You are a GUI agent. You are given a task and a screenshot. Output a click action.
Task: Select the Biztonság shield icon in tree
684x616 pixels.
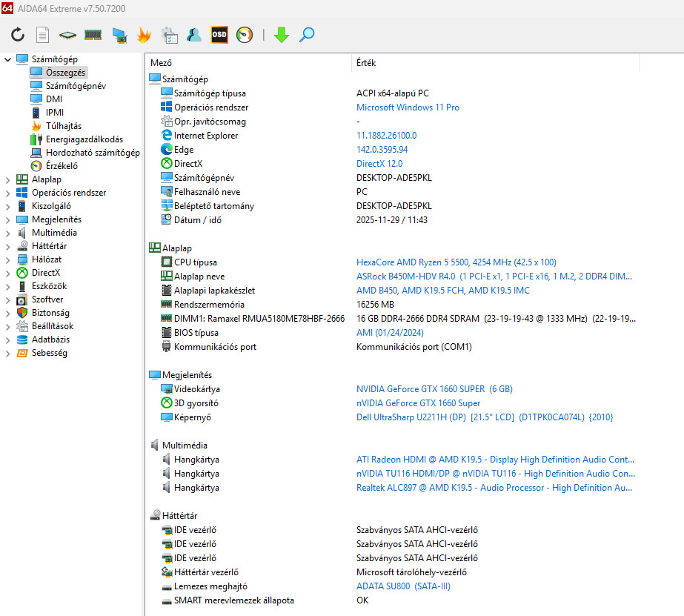[x=21, y=313]
